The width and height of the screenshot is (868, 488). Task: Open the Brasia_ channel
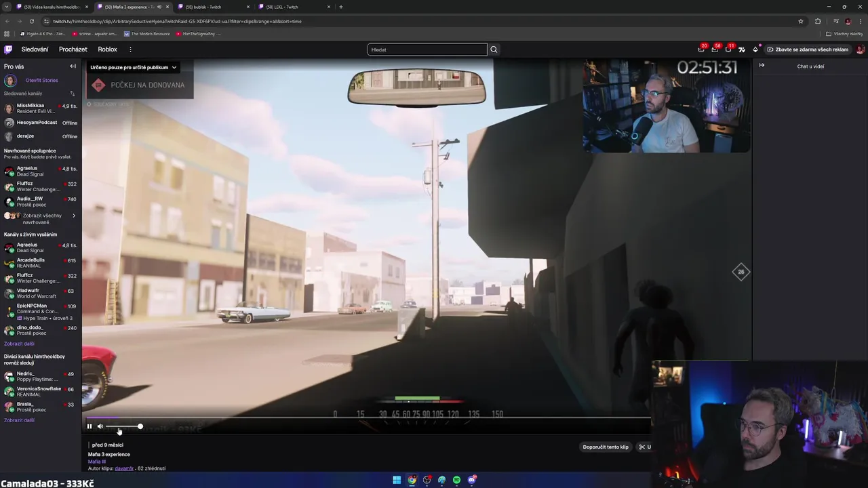point(41,407)
